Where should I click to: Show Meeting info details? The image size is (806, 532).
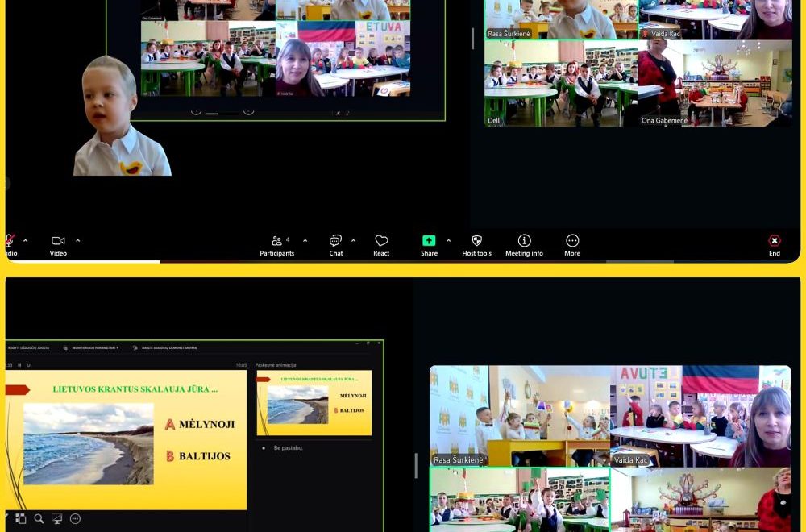coord(524,245)
